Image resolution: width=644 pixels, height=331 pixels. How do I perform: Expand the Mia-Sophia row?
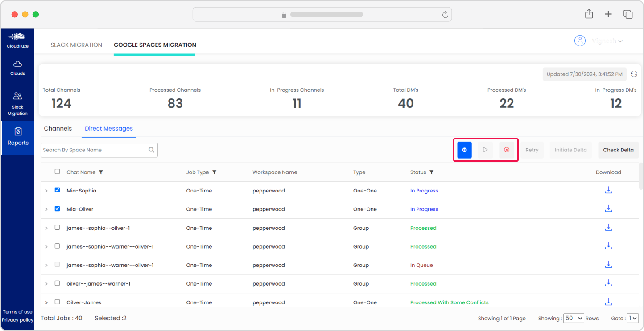click(x=46, y=191)
